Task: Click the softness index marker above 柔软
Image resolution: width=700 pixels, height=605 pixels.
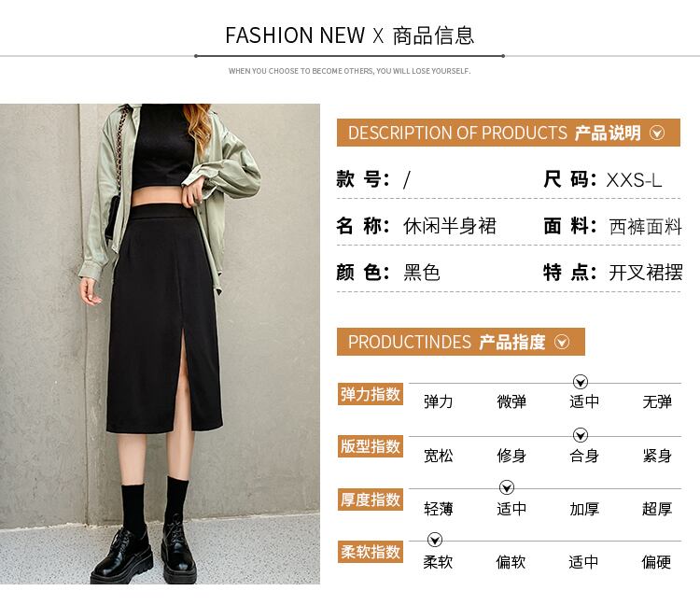Action: pos(435,540)
